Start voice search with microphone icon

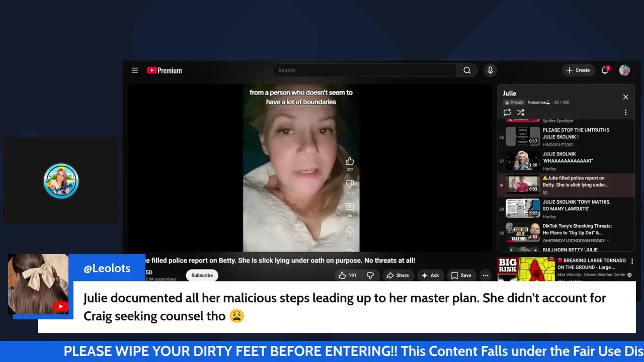[x=490, y=70]
